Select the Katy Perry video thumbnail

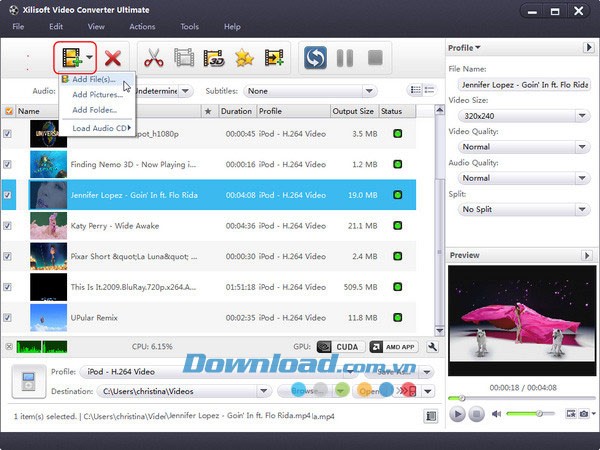click(x=48, y=226)
